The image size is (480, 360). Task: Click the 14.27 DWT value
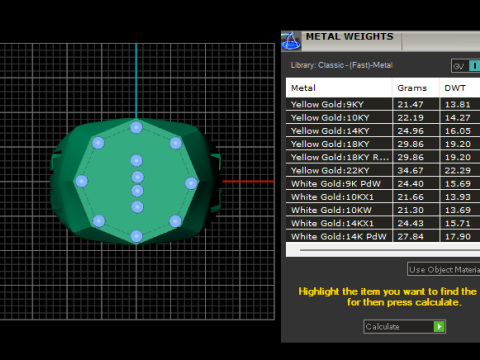point(458,118)
